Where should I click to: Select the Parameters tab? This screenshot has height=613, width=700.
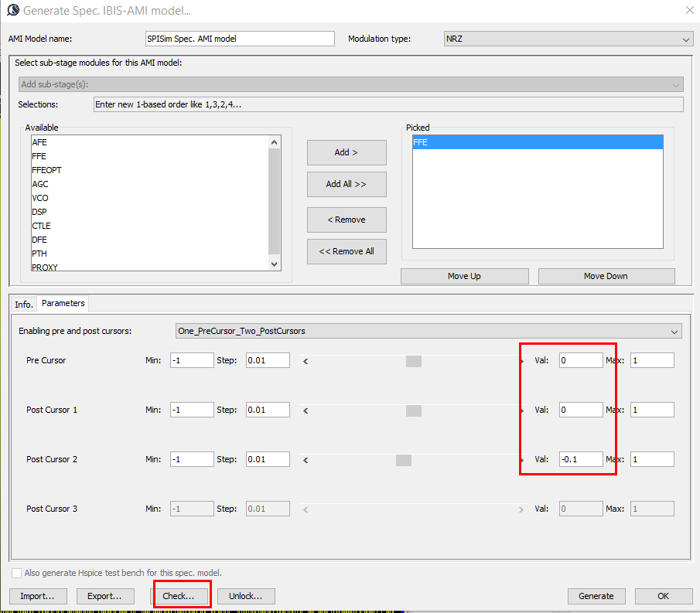point(63,303)
